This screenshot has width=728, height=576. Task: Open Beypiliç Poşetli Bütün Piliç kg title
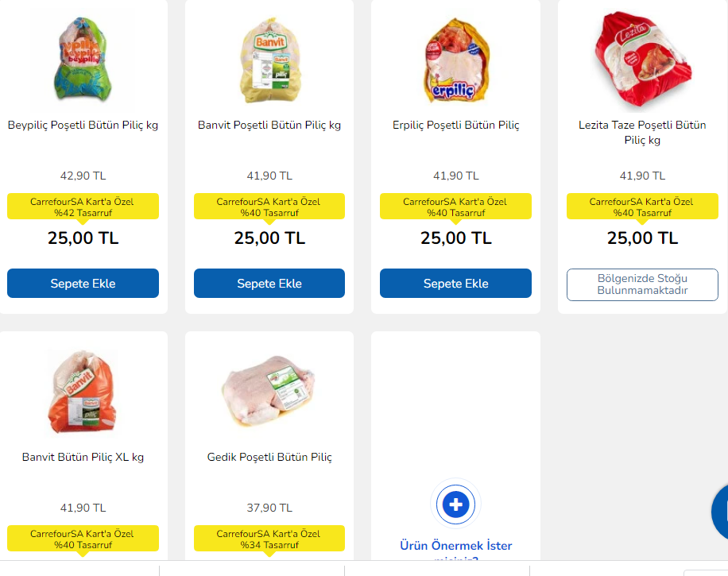point(83,126)
